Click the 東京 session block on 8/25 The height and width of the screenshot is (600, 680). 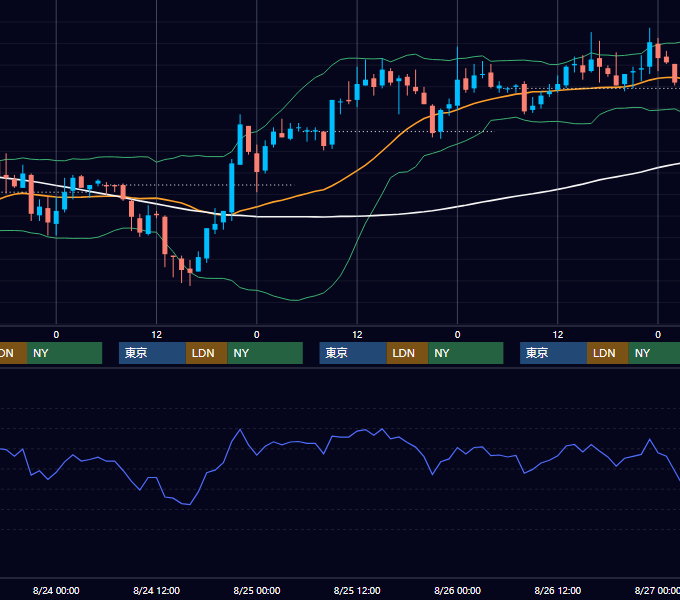353,353
